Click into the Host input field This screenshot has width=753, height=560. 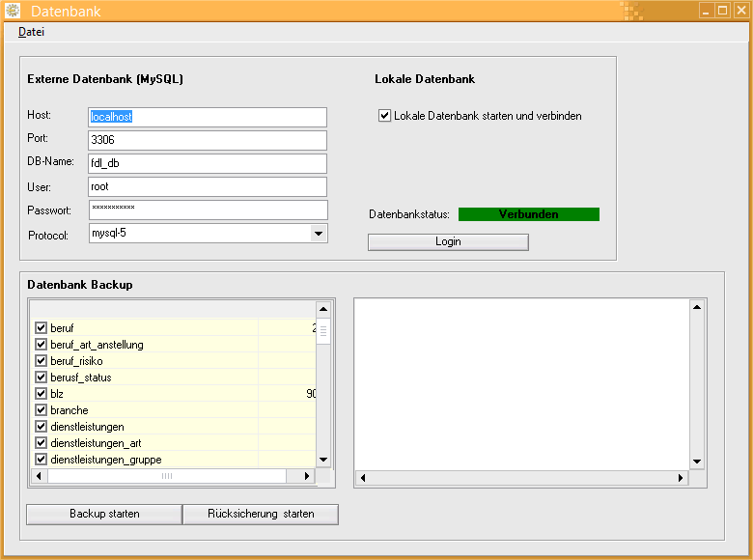point(208,117)
